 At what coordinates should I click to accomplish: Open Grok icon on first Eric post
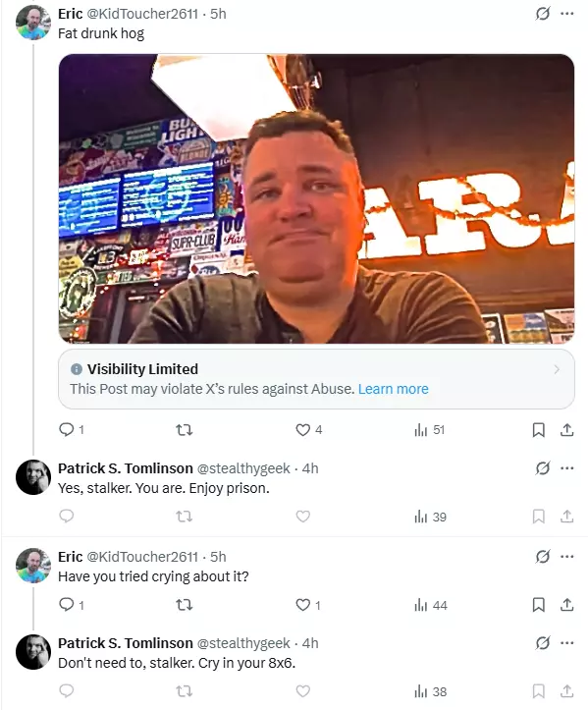pyautogui.click(x=542, y=14)
